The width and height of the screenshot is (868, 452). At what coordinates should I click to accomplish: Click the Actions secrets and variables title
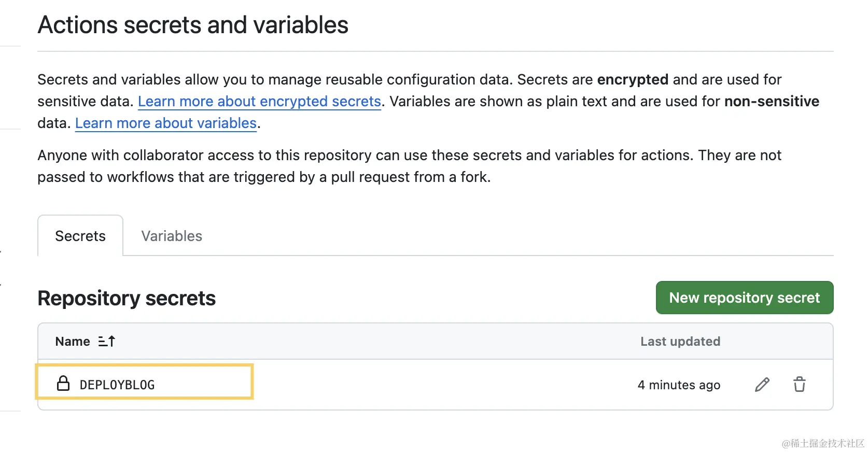[193, 25]
